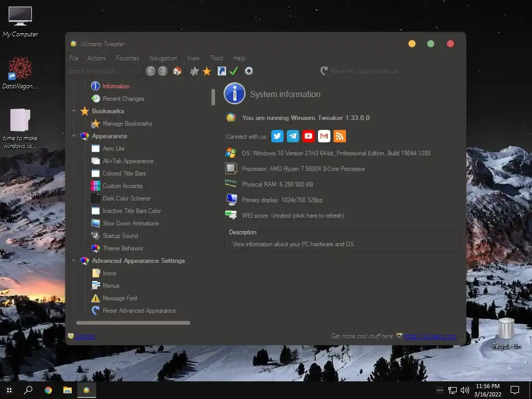Click the Message Font warning icon
Screen dimensions: 532x399
pyautogui.click(x=96, y=298)
